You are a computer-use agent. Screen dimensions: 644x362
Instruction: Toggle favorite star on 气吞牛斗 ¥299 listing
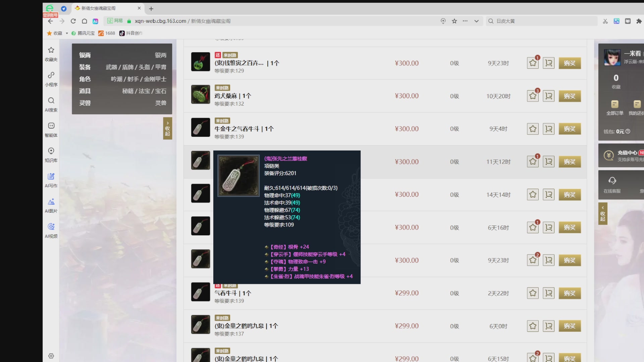click(x=533, y=293)
